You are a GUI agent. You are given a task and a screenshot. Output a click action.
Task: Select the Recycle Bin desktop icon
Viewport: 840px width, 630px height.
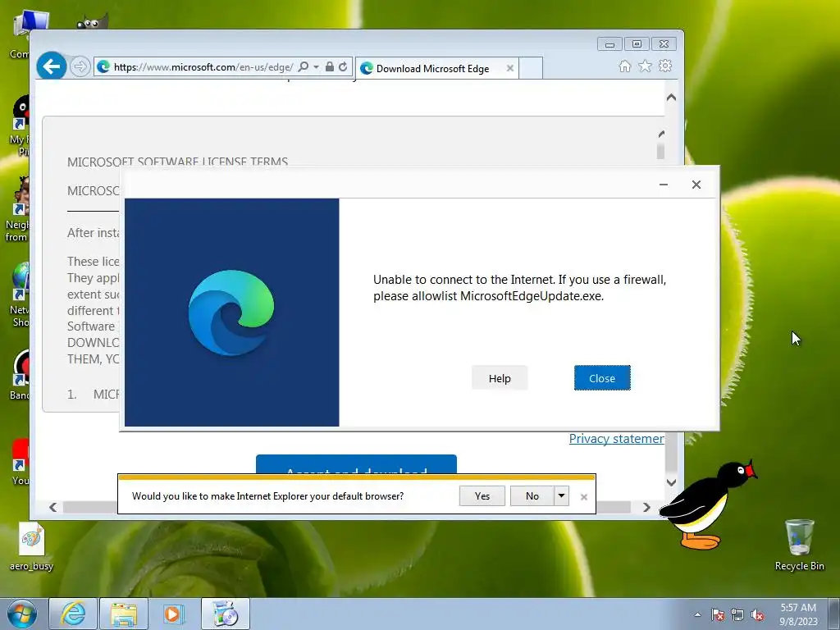click(x=799, y=545)
